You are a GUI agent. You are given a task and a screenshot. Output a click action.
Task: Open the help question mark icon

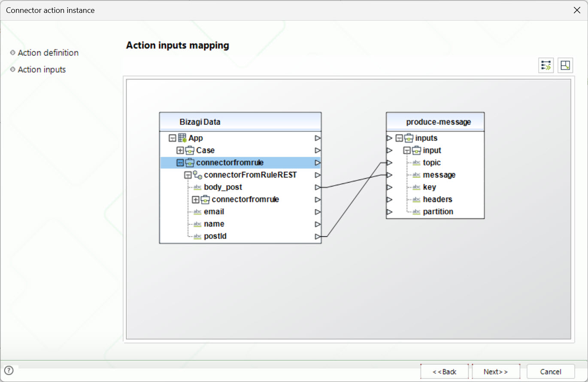(9, 370)
